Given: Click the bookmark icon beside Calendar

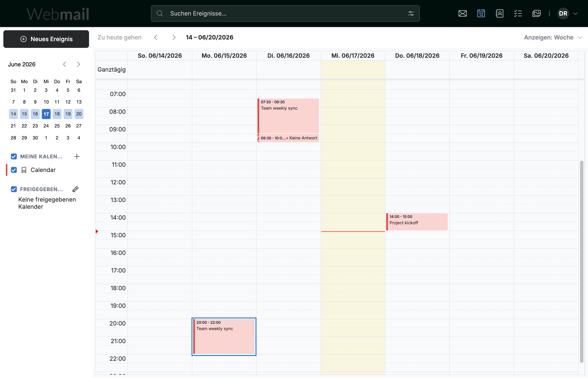Looking at the screenshot, I should pyautogui.click(x=24, y=170).
